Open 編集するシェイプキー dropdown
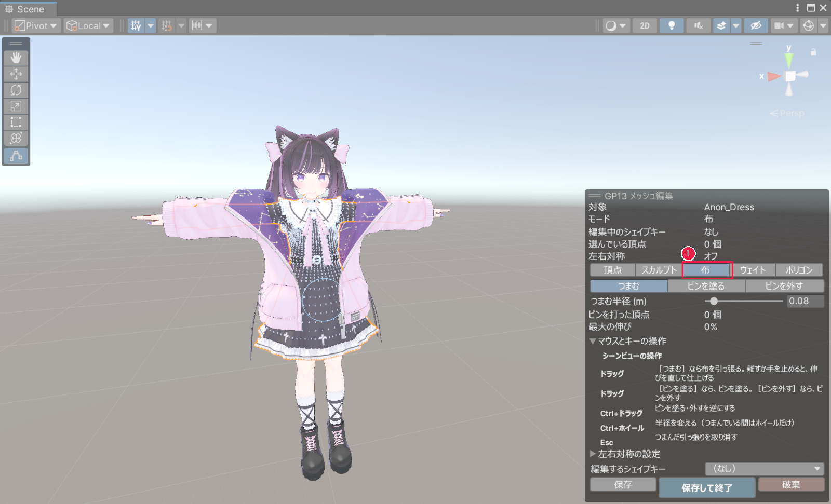The width and height of the screenshot is (831, 504). point(765,469)
